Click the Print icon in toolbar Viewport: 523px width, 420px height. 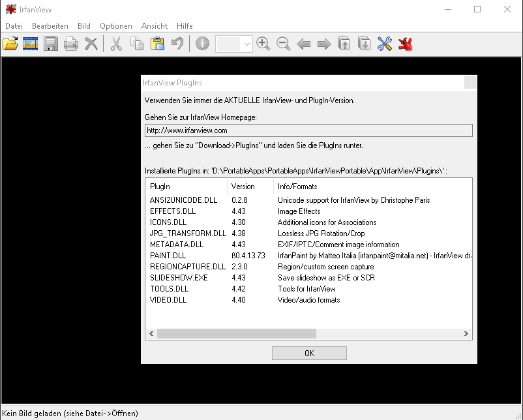click(71, 44)
